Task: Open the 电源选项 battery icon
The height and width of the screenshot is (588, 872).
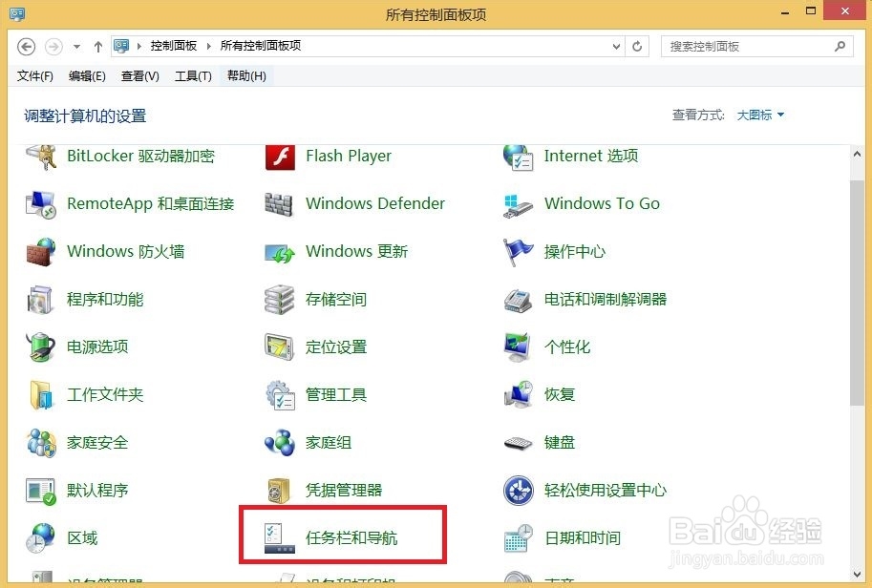Action: 41,347
